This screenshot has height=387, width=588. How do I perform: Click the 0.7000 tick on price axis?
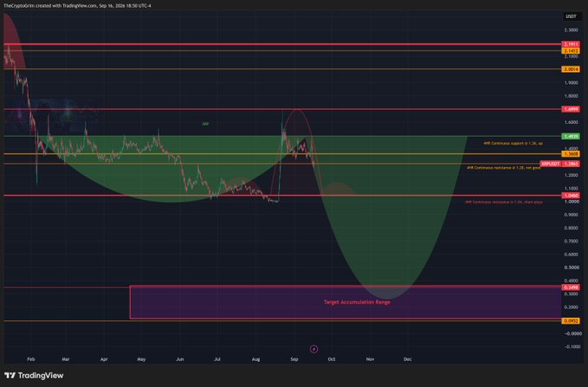(571, 242)
